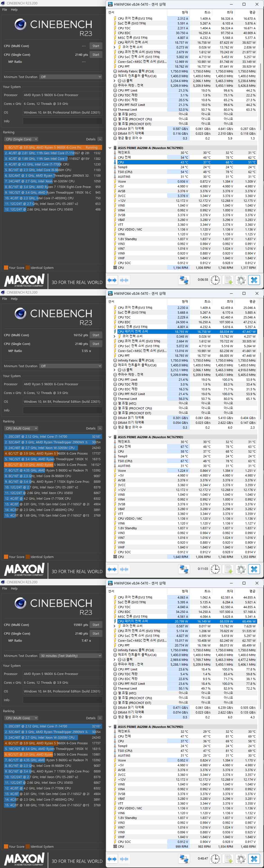The image size is (264, 868).
Task: Open ranking type dropdown in Cinebench scoring 16152 pts
Action: click(x=21, y=428)
